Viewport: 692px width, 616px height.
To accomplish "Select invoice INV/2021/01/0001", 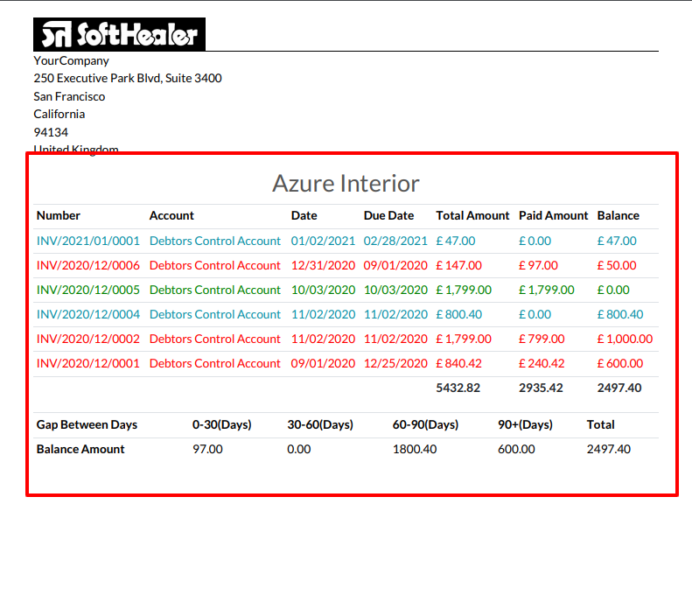I will coord(87,241).
